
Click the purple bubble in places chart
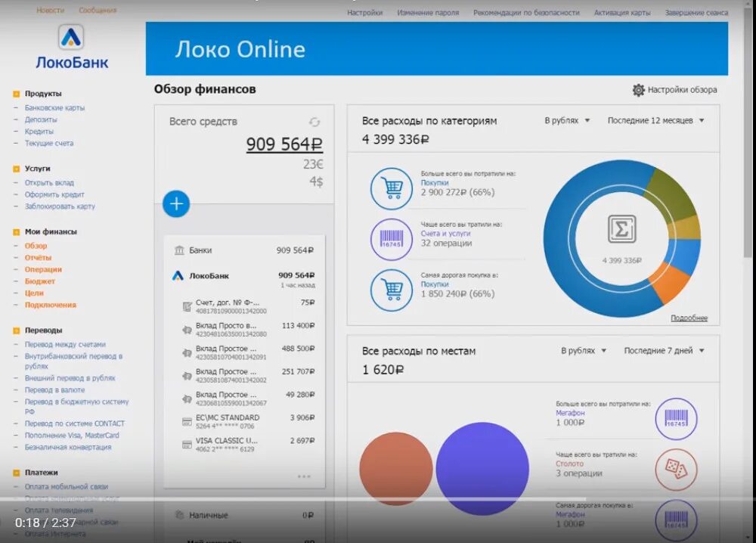(482, 468)
